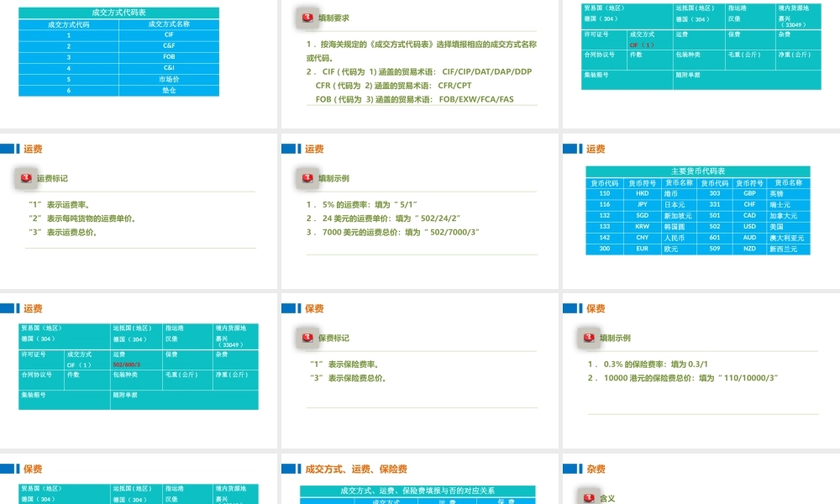Select the partially visible 保费 form slide
Screen dimensions: 840x504
coord(139,478)
